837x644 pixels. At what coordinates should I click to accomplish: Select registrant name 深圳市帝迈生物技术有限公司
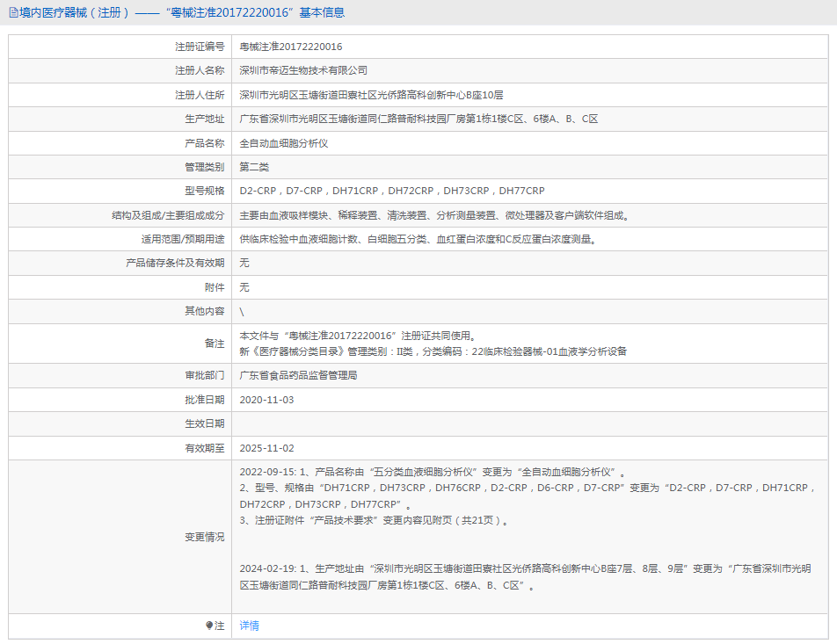point(303,70)
